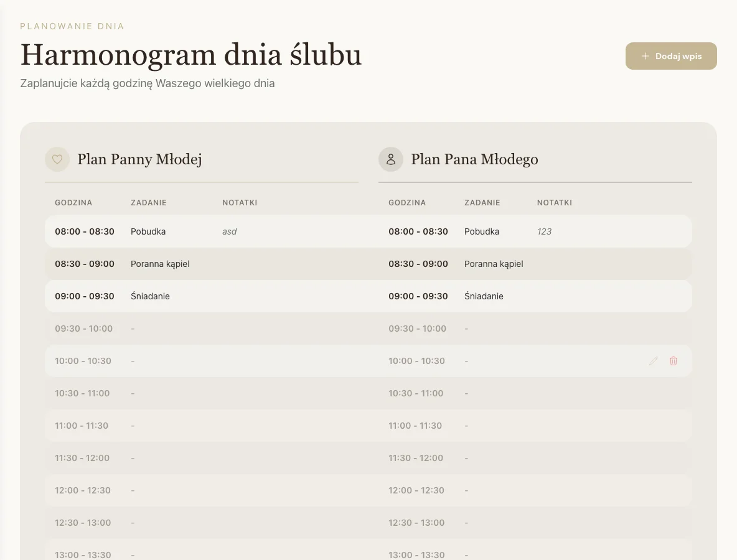The image size is (737, 560).
Task: Select bride's Poranna kąpiel task
Action: click(x=160, y=264)
